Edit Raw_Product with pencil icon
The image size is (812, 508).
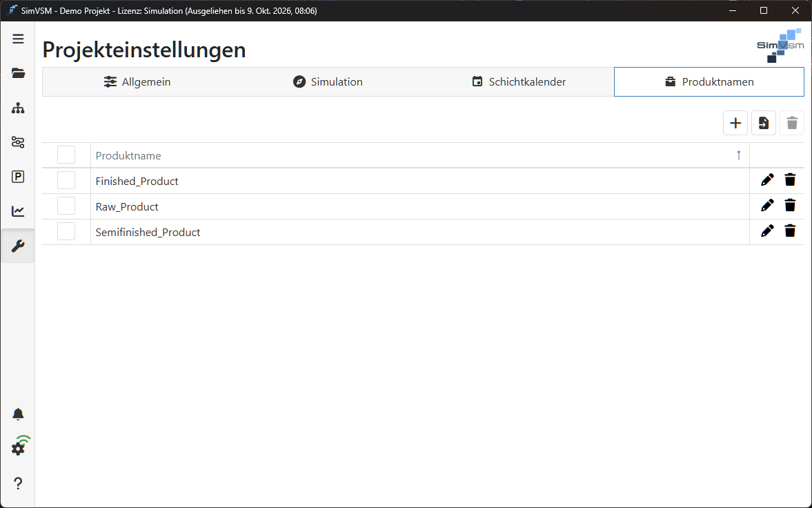point(767,205)
